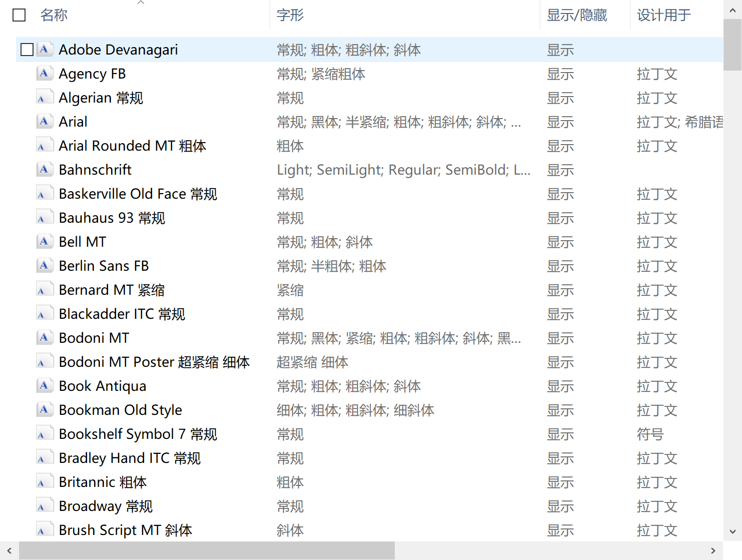Click the Bookshelf Symbol 7 font icon
This screenshot has height=560, width=742.
(x=45, y=434)
